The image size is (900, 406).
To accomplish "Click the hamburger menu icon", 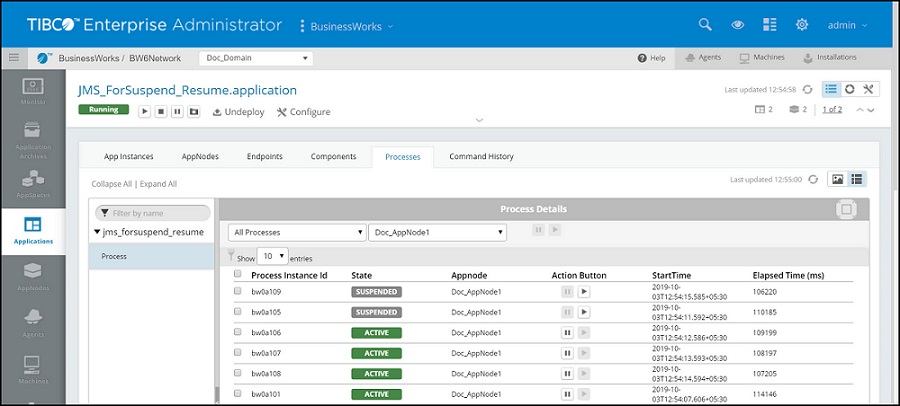I will (x=14, y=58).
